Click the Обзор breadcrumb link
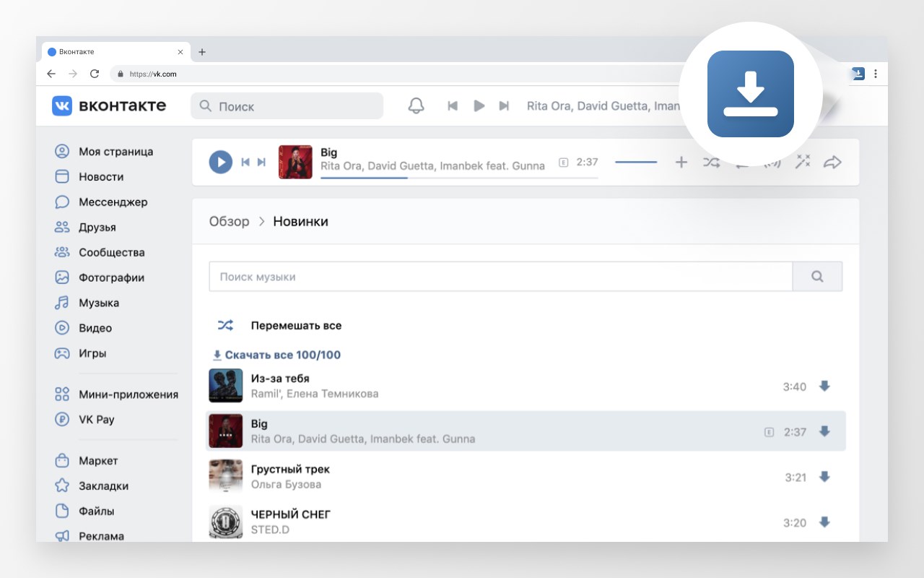Image resolution: width=924 pixels, height=578 pixels. tap(229, 222)
